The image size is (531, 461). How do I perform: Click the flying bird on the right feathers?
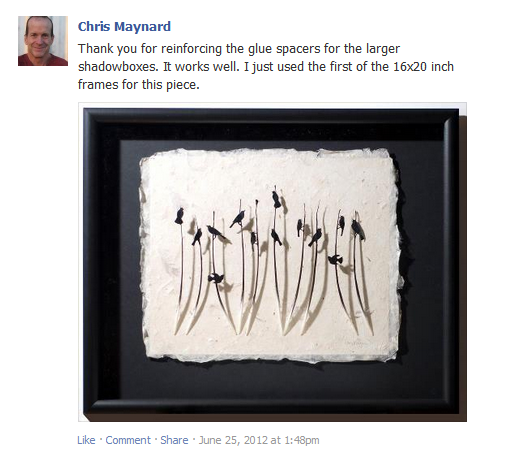(x=336, y=260)
